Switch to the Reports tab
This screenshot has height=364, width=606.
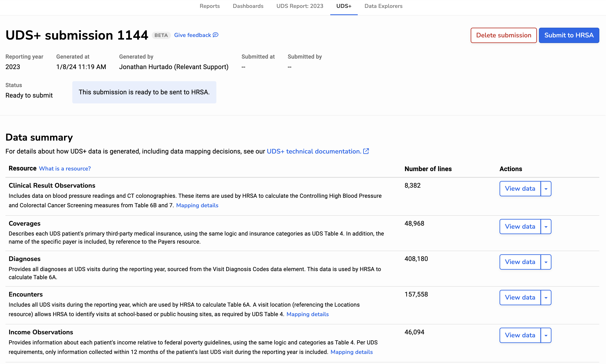pos(210,6)
